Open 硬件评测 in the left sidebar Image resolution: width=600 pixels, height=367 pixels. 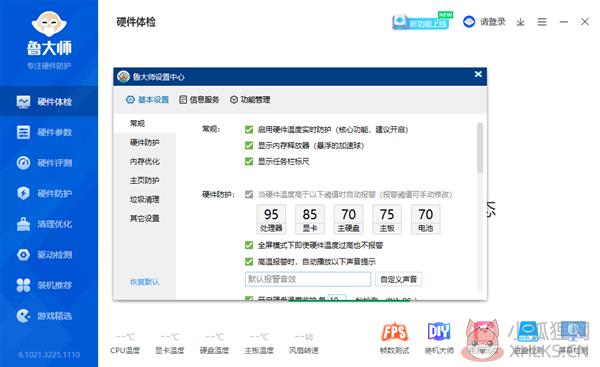[x=49, y=163]
